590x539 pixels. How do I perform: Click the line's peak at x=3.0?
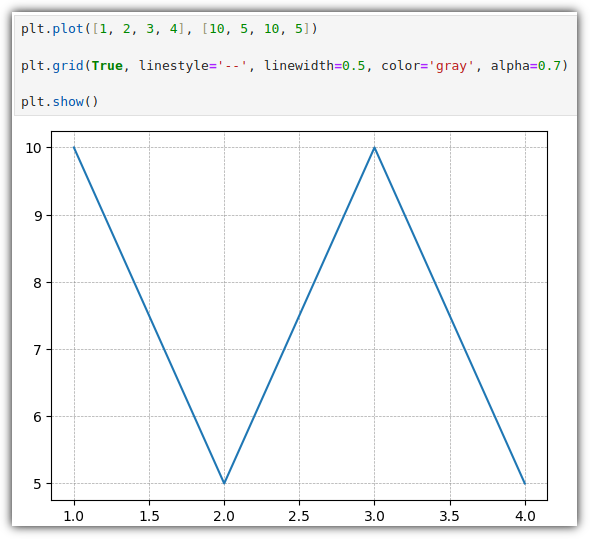[375, 148]
